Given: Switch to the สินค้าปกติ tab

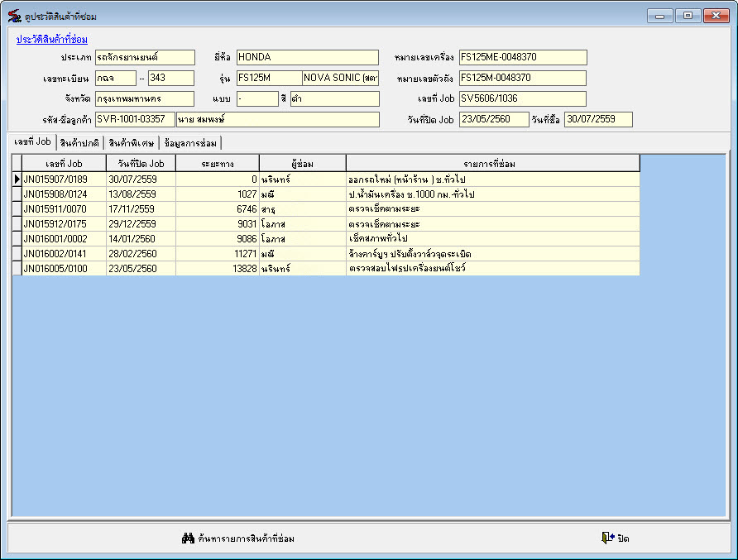Looking at the screenshot, I should (x=79, y=143).
